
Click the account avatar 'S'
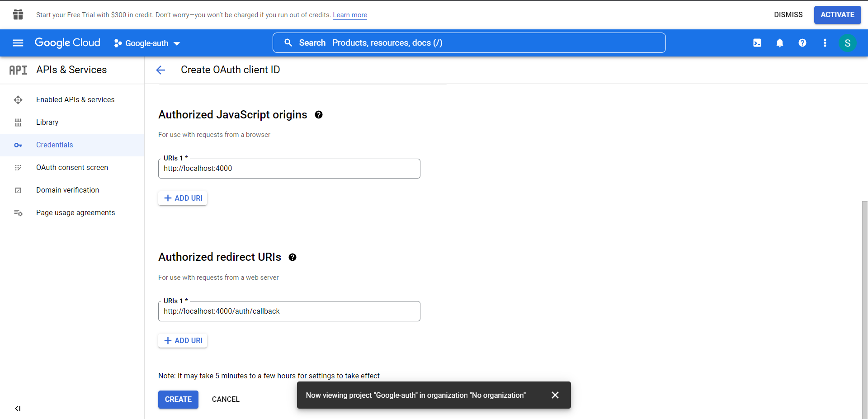848,43
